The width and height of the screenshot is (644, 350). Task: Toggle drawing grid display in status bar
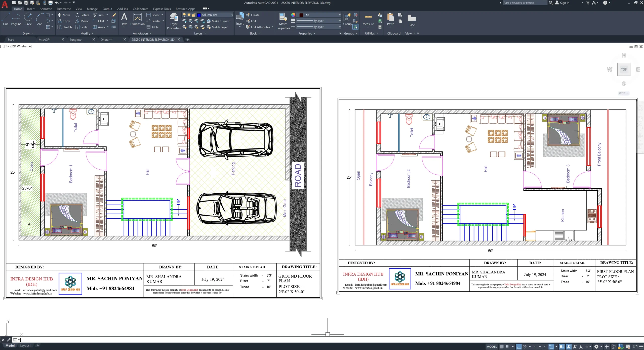pyautogui.click(x=502, y=347)
